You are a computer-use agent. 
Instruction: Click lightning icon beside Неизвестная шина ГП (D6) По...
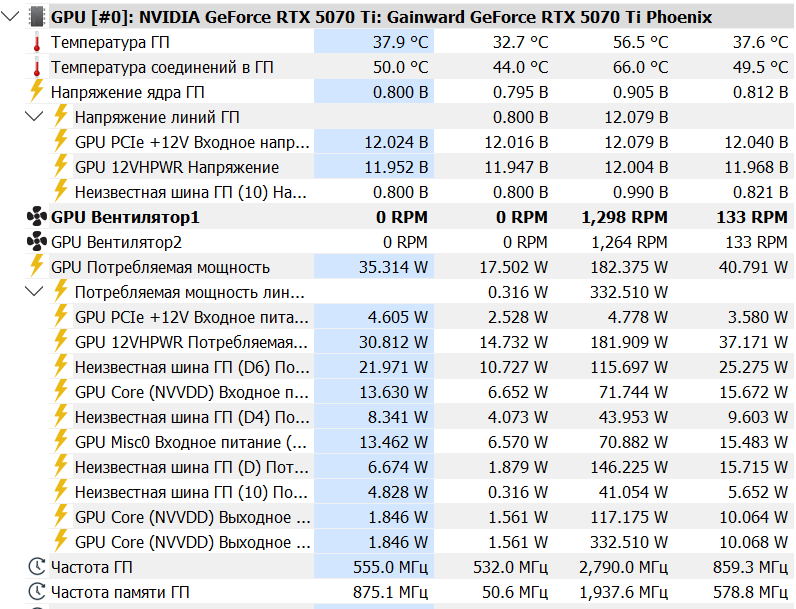(61, 366)
